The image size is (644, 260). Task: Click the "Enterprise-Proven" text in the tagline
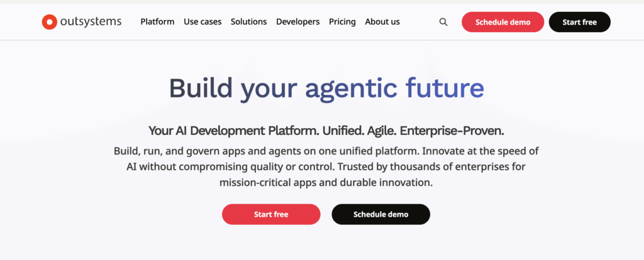tap(452, 131)
